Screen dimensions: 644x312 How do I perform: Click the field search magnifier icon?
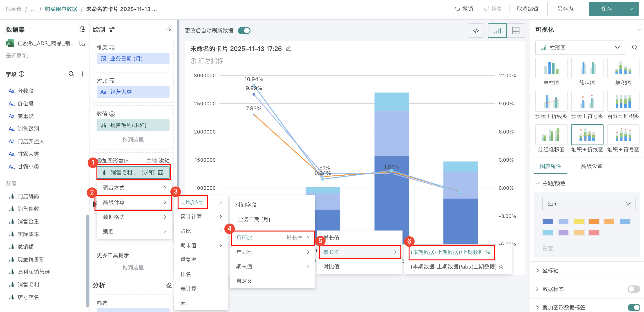click(x=71, y=74)
